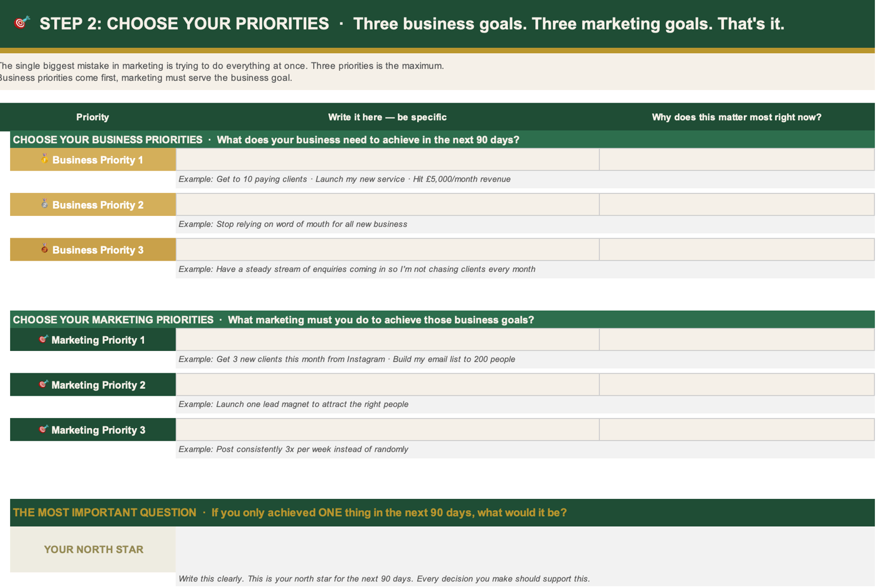This screenshot has height=588, width=885.
Task: Select the Business Priority 1 write-it-here cell
Action: click(388, 159)
